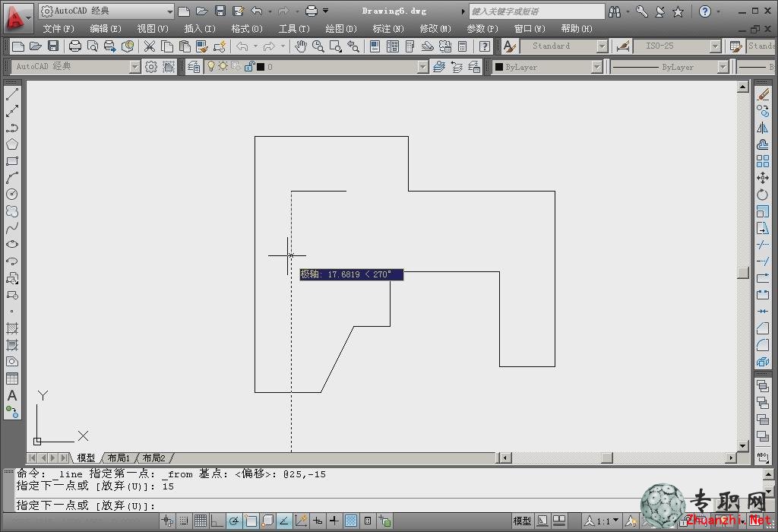Insert a Table from Draw toolbar

click(x=12, y=378)
